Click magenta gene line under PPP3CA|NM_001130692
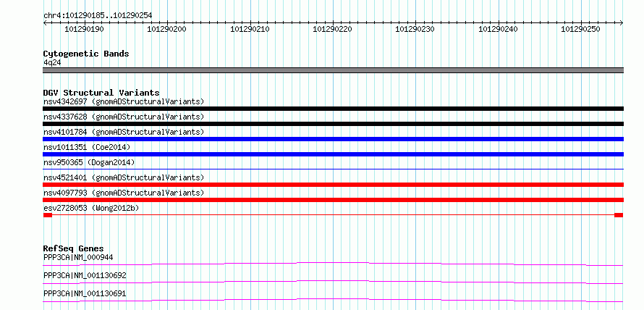This screenshot has width=644, height=310. 333,282
